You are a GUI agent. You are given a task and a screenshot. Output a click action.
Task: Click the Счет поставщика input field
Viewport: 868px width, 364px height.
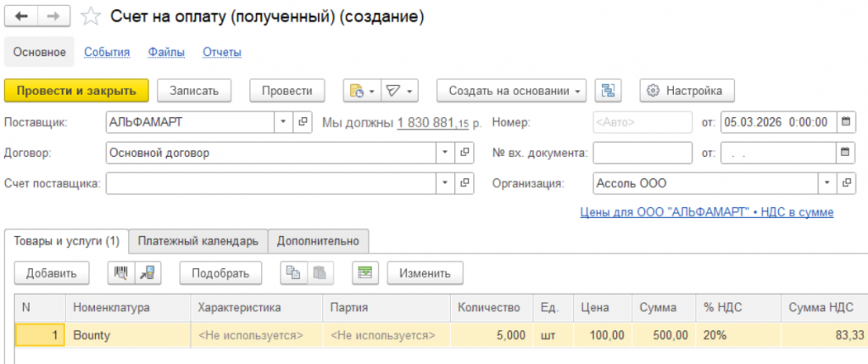pyautogui.click(x=271, y=182)
